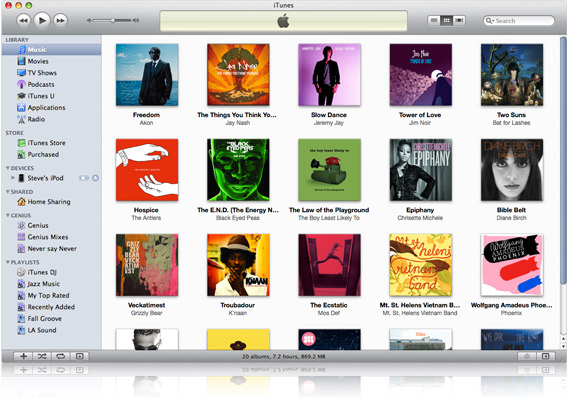567x405 pixels.
Task: Click the Jay Nash artist name
Action: pyautogui.click(x=238, y=123)
